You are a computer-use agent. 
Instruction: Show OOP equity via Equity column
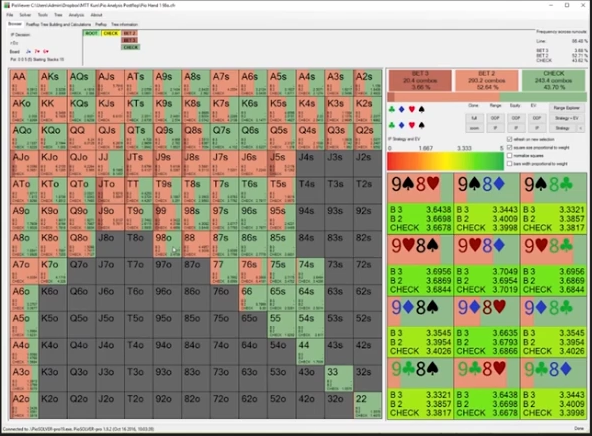click(x=516, y=118)
